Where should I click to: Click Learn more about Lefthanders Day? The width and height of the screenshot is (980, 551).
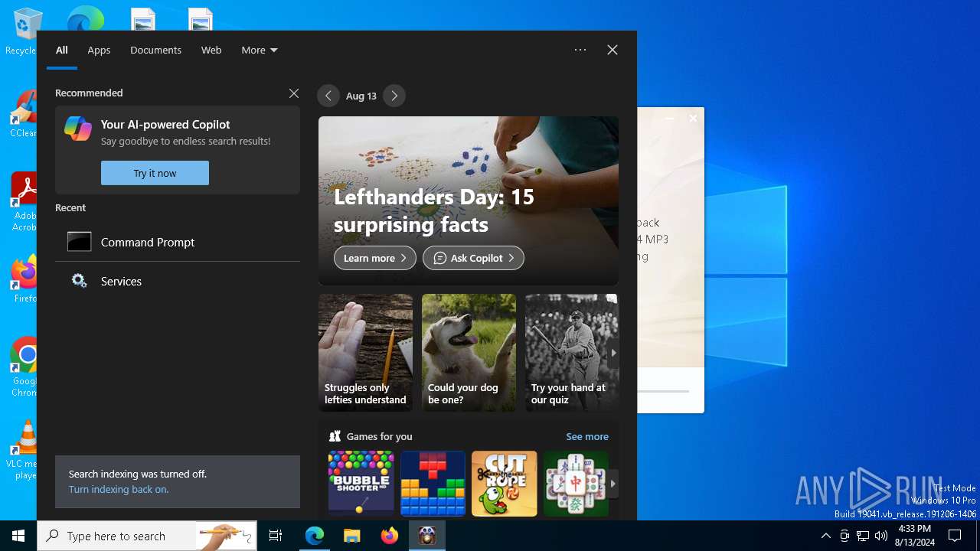pos(375,258)
